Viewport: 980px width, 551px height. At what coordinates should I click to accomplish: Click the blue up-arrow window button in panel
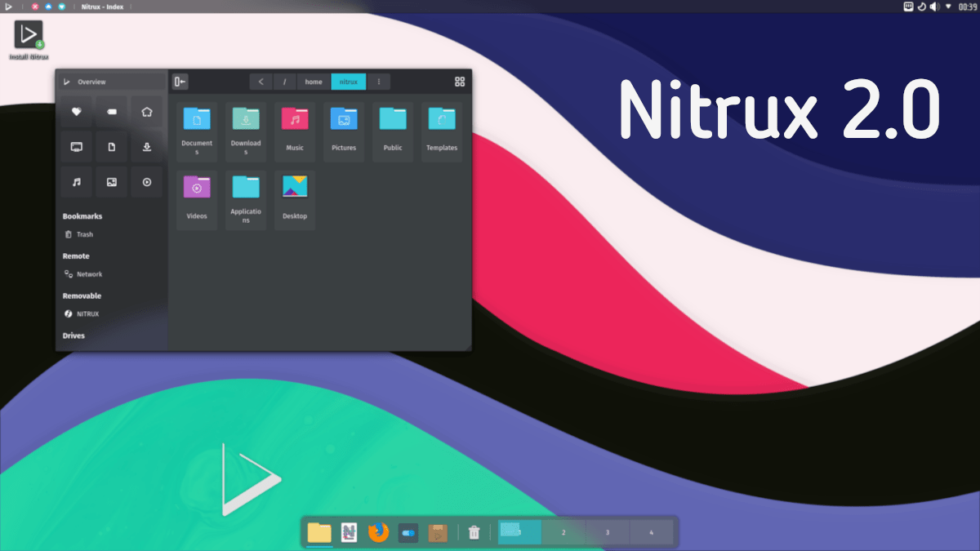click(x=48, y=7)
